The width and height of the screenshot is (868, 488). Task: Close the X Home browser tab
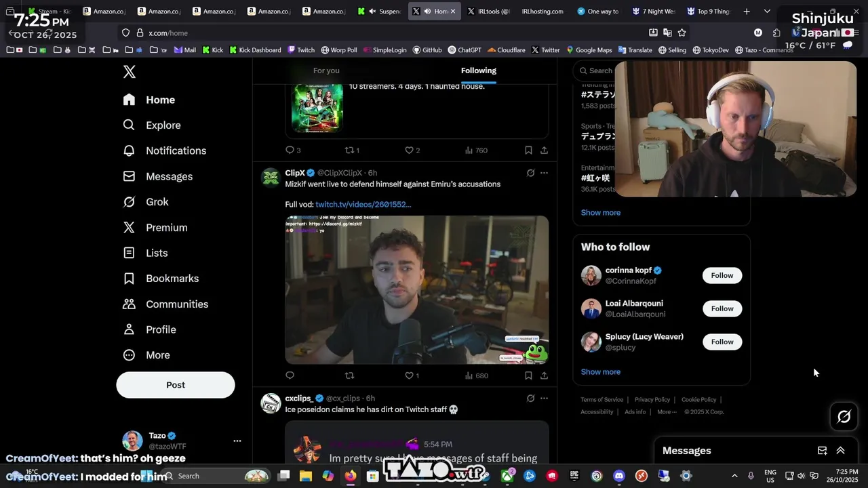tap(453, 11)
